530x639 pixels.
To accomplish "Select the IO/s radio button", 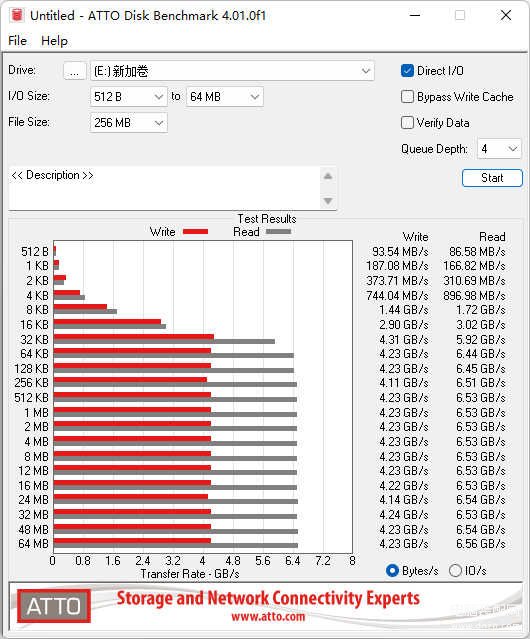I will tap(455, 571).
